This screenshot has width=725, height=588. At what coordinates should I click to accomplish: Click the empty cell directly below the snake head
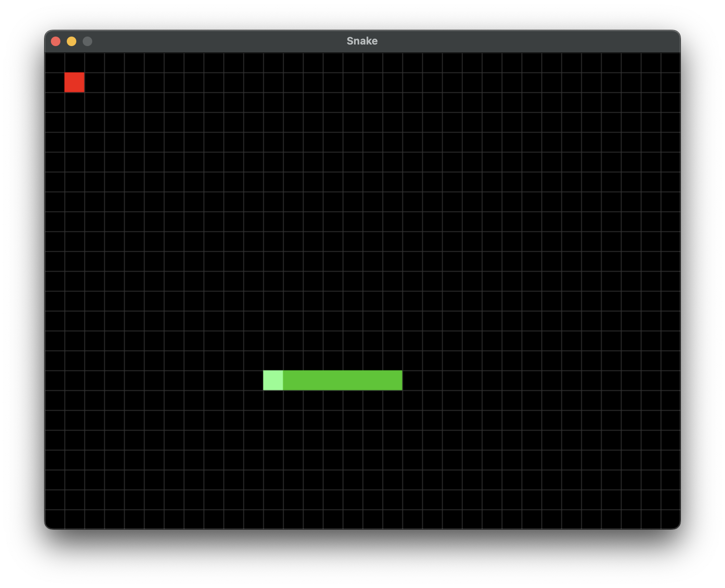tap(273, 400)
